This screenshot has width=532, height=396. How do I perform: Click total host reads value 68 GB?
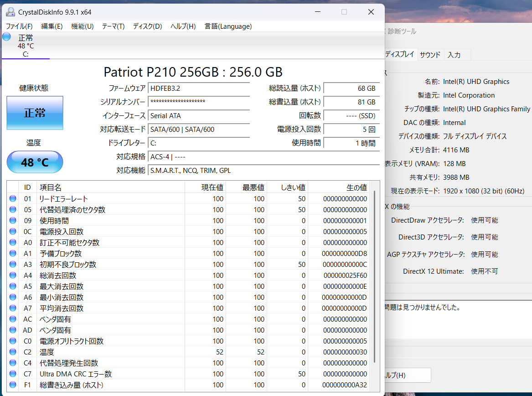(351, 89)
